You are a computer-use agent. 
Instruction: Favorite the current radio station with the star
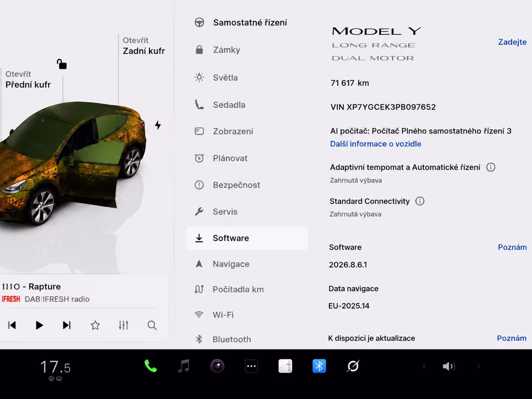[x=95, y=325]
